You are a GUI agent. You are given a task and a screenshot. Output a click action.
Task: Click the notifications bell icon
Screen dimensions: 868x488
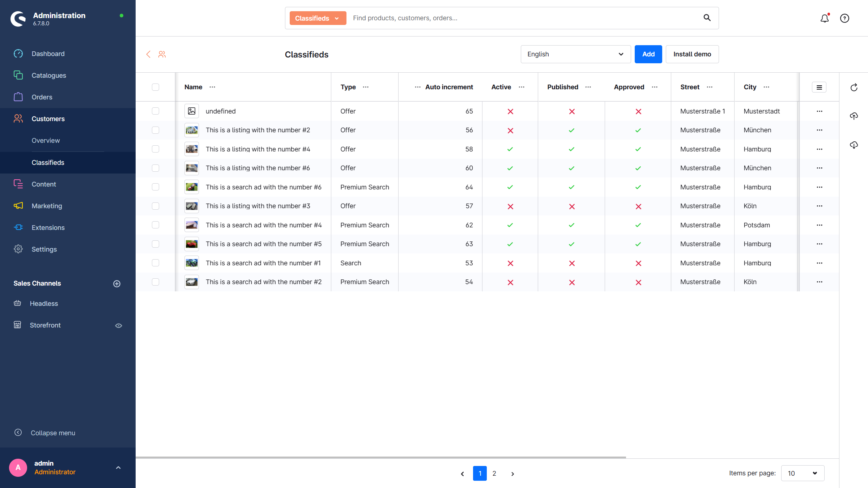click(x=824, y=18)
